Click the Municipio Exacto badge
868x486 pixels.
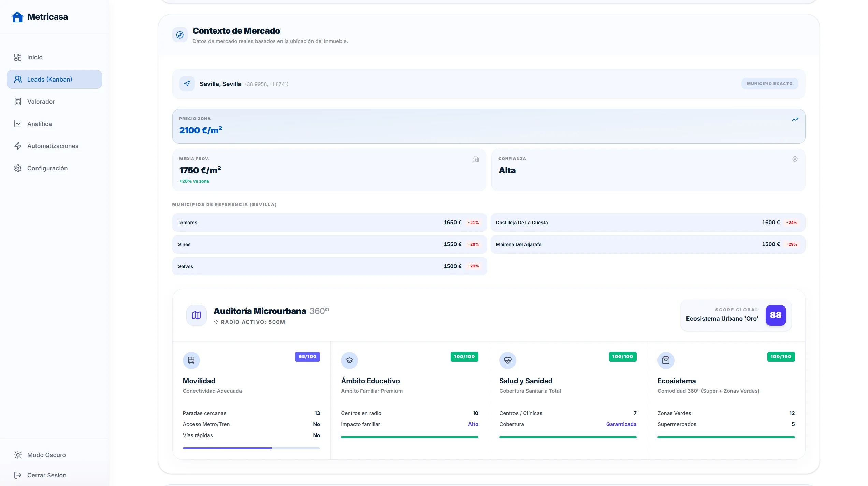coord(769,84)
